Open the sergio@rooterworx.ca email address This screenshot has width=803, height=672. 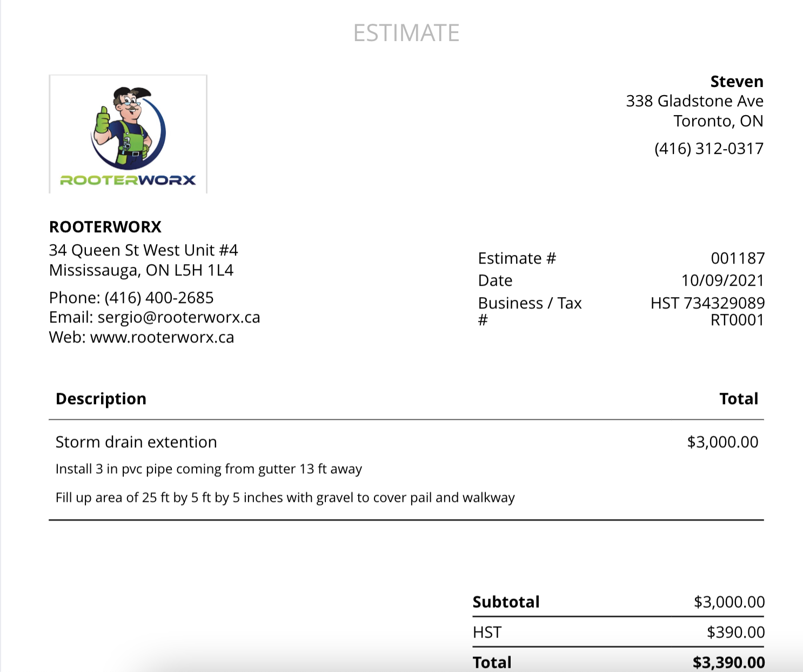tap(178, 318)
